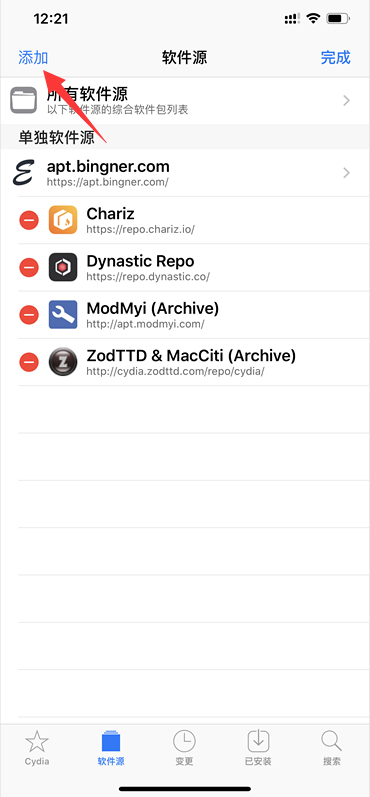370x797 pixels.
Task: Select the 软件源 tab at bottom
Action: 111,748
